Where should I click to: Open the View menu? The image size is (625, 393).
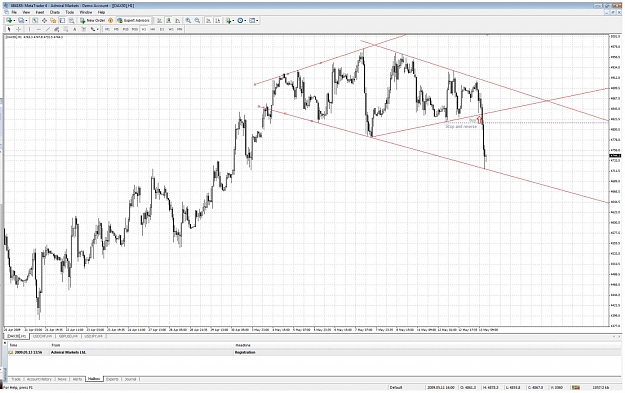(x=26, y=12)
